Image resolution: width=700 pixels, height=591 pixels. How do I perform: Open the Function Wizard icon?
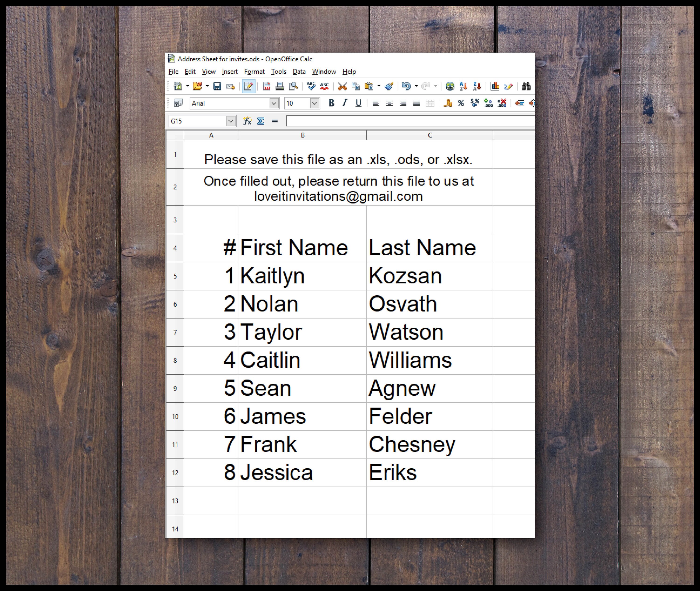247,121
